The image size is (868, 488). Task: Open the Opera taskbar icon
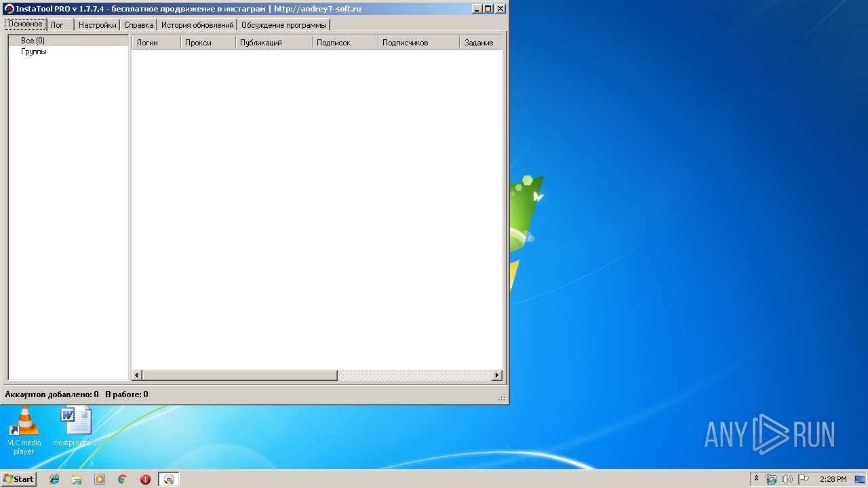click(x=145, y=479)
